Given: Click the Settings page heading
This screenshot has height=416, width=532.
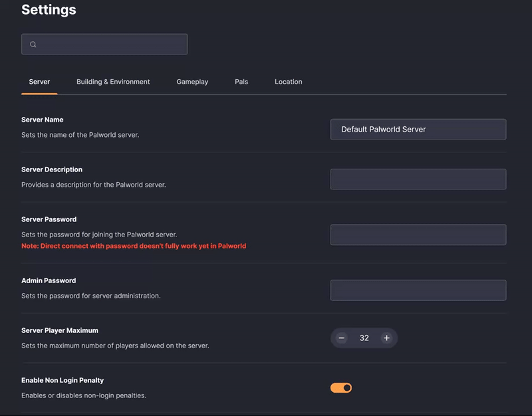Looking at the screenshot, I should [49, 10].
